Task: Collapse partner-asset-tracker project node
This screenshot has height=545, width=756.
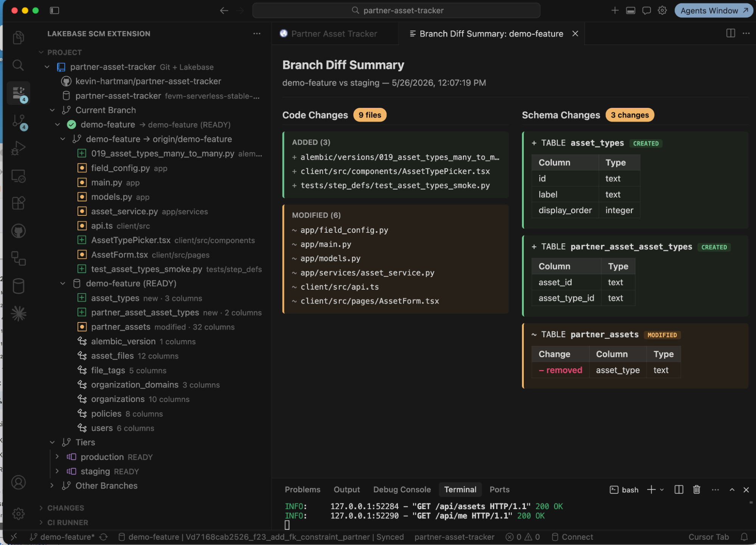Action: 47,67
